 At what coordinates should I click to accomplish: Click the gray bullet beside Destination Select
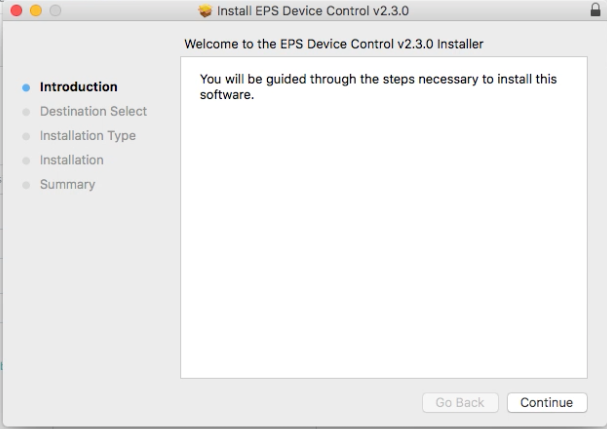25,111
